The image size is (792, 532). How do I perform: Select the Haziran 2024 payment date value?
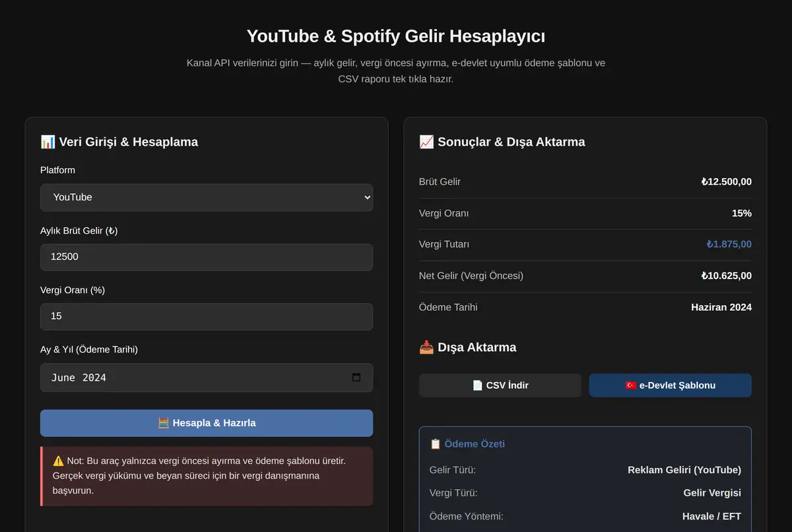pos(721,308)
